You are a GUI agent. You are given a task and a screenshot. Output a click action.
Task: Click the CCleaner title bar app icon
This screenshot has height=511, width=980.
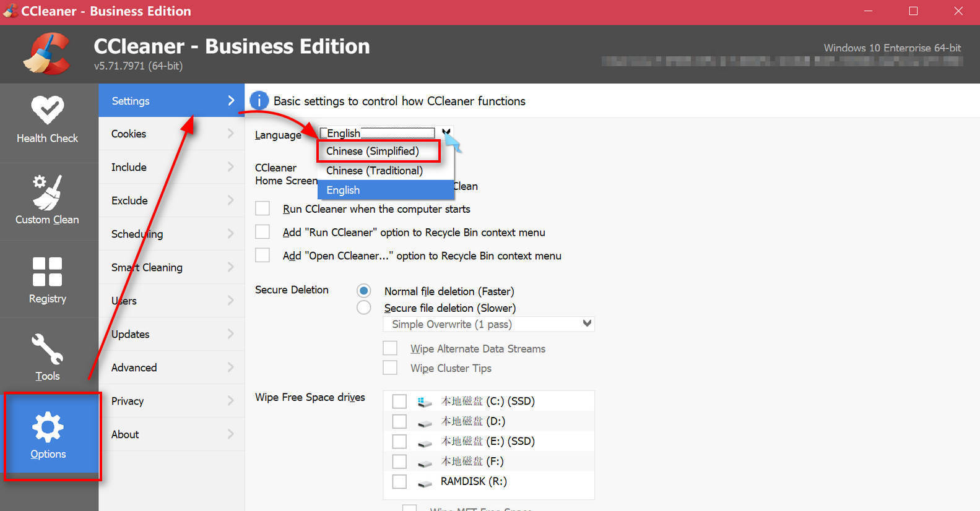point(10,11)
